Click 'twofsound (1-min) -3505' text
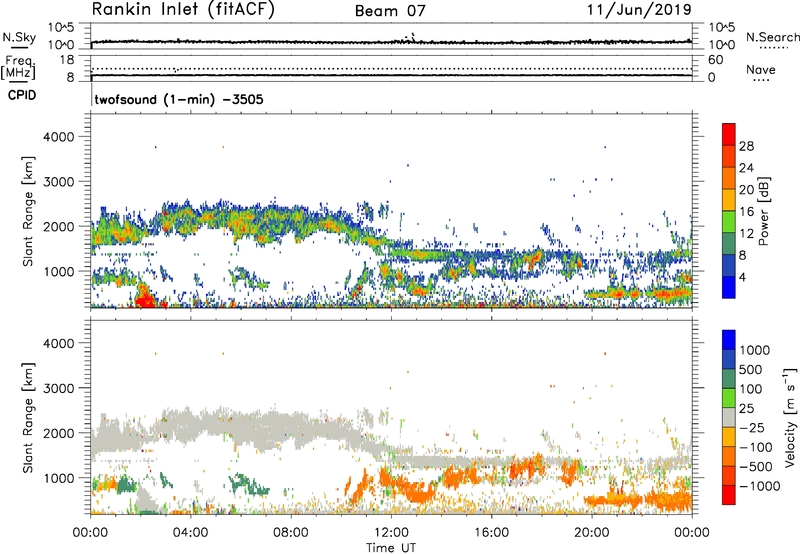This screenshot has width=800, height=554. [179, 99]
